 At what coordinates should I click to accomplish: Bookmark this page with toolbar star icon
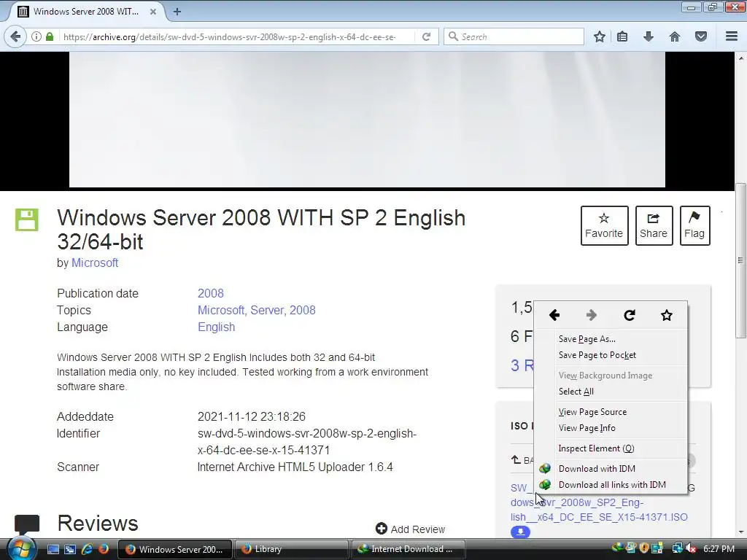pos(600,36)
